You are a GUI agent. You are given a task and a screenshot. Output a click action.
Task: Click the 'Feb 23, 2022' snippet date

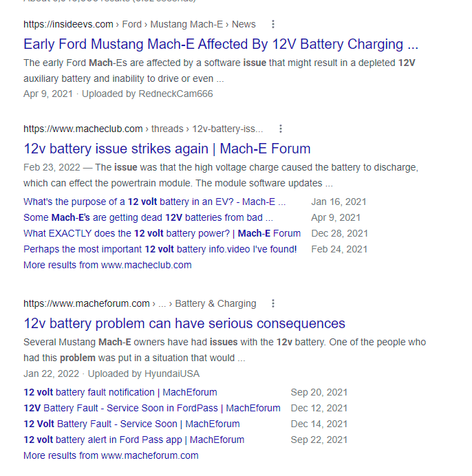[x=52, y=168]
